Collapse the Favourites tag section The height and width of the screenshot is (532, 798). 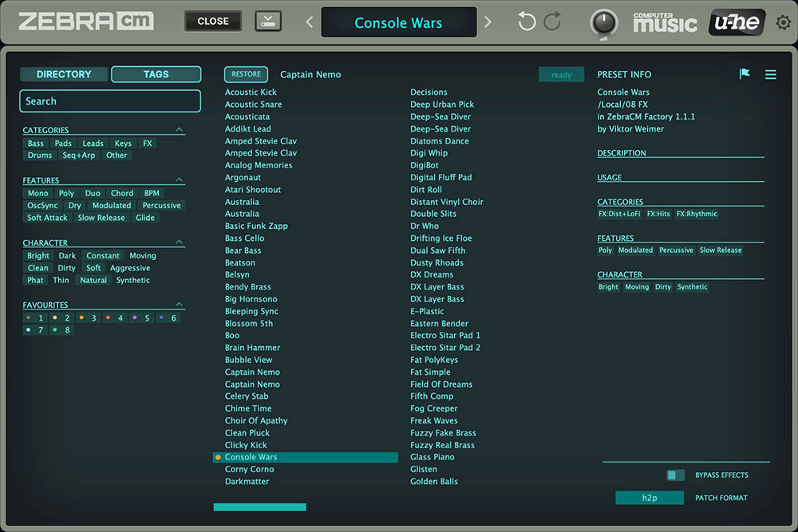click(179, 304)
